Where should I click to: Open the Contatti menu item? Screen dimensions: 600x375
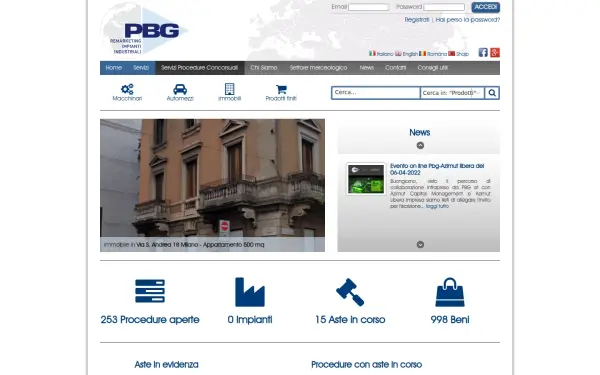[395, 68]
